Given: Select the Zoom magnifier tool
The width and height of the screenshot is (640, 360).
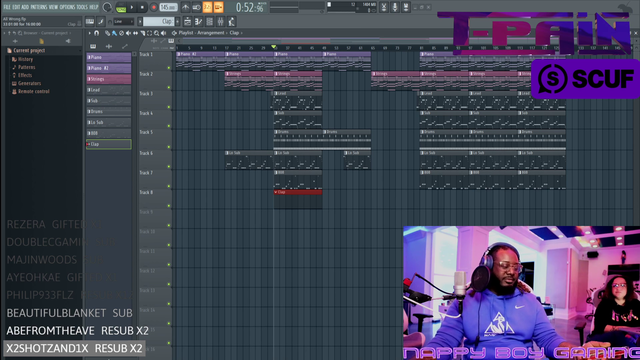Looking at the screenshot, I should coord(156,33).
